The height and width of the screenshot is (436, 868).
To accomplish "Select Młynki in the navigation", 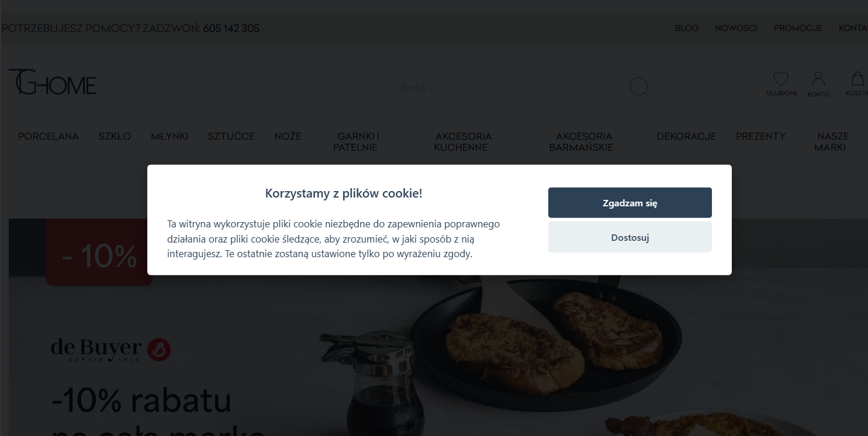I will tap(170, 136).
